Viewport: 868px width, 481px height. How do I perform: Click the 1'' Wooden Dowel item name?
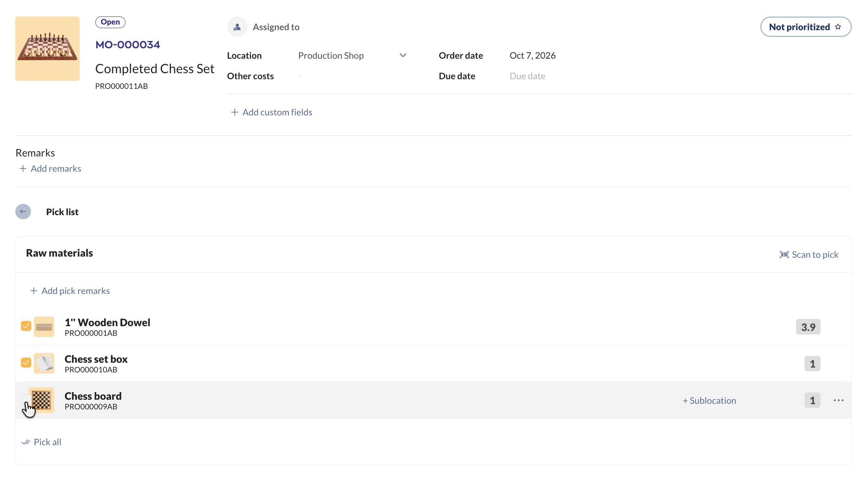click(x=107, y=323)
